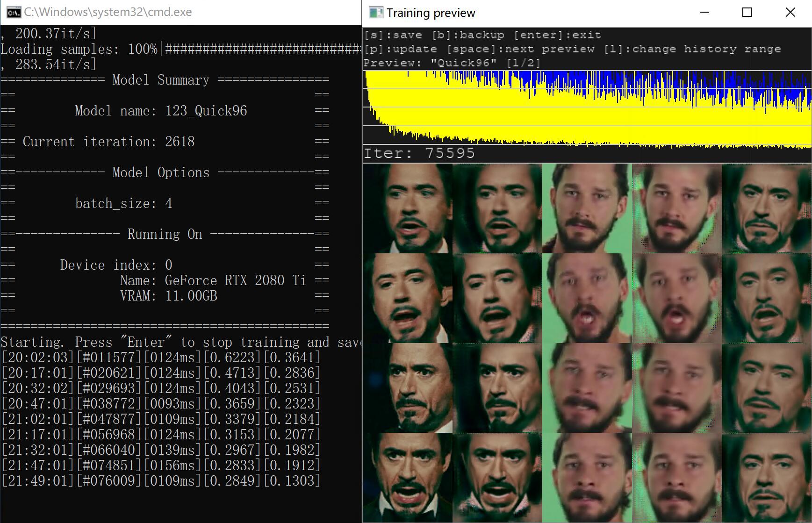Viewport: 812px width, 523px height.
Task: Click second-row open-mouth green-background face
Action: coord(587,298)
